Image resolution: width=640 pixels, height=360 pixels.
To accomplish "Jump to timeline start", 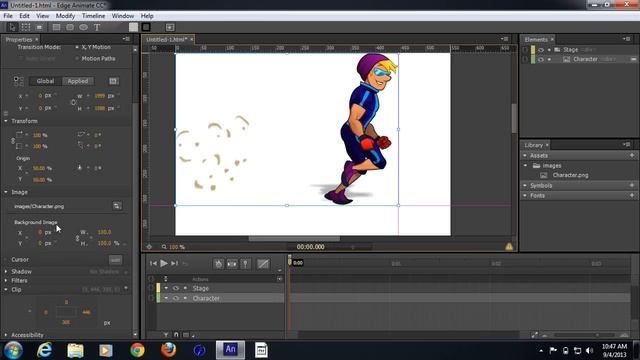I will 153,264.
